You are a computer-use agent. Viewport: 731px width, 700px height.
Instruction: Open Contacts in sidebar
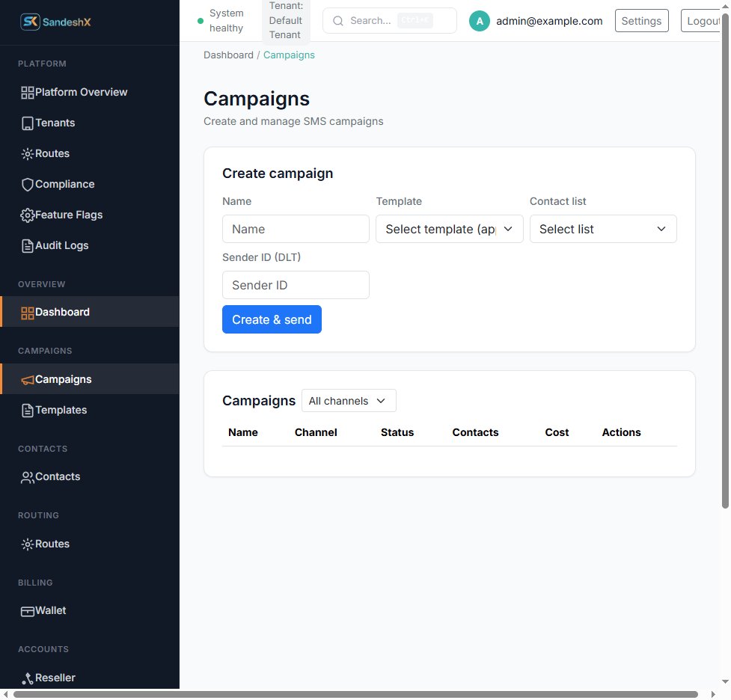click(x=90, y=477)
